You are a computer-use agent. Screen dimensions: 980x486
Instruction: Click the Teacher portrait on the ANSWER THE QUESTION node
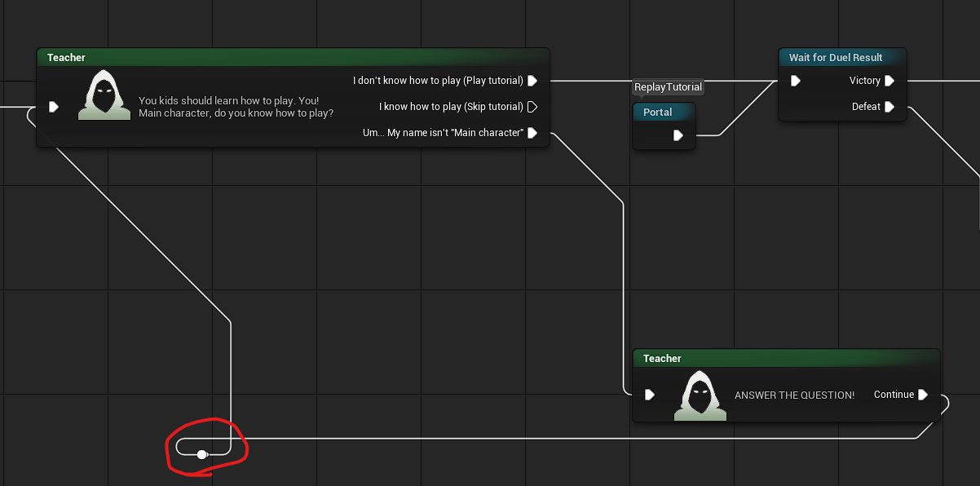tap(700, 395)
